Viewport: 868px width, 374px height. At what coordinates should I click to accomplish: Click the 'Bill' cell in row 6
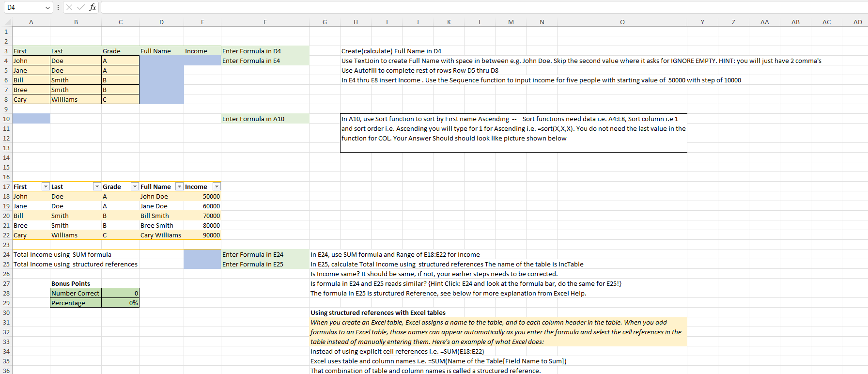[x=31, y=80]
